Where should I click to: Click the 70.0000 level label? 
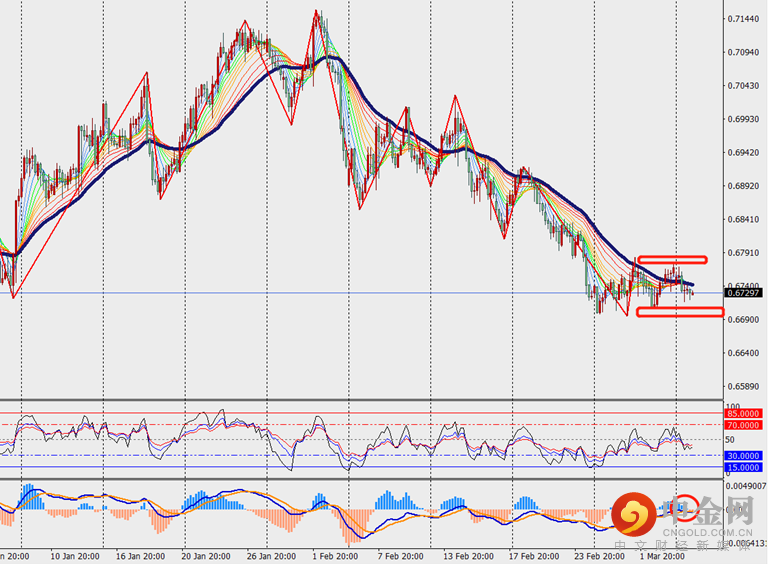tap(745, 424)
